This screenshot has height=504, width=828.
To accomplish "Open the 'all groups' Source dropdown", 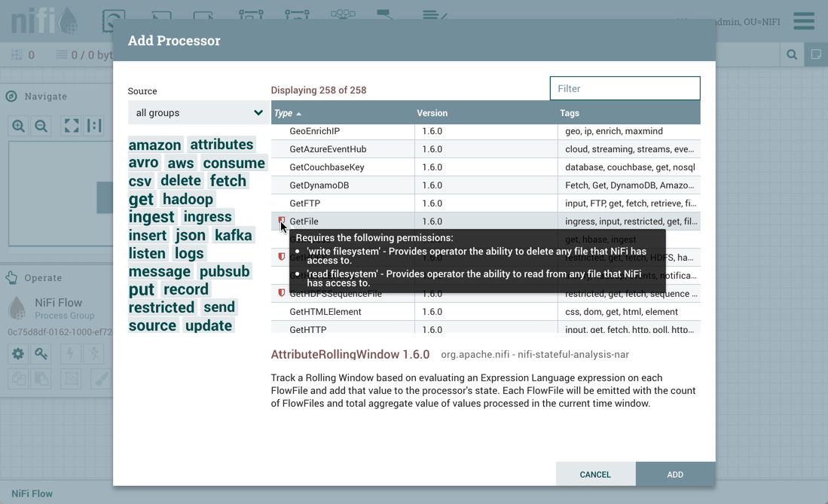I will point(198,113).
